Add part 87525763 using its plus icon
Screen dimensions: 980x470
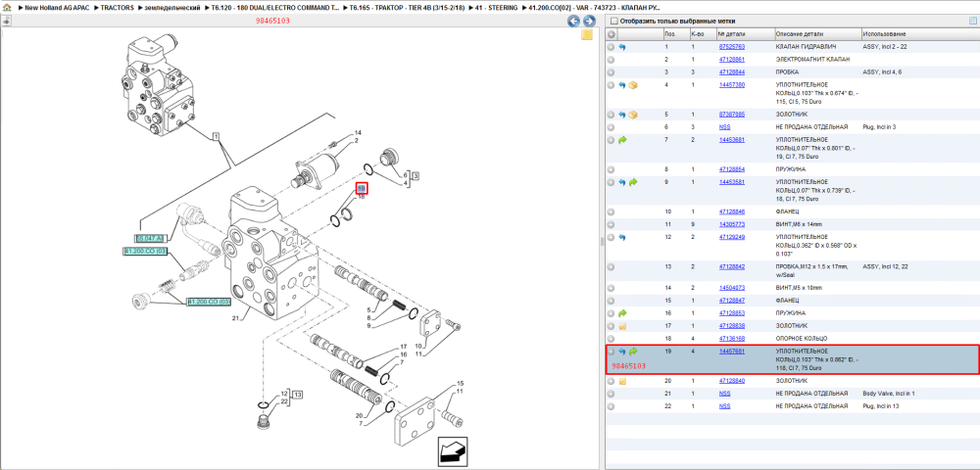click(x=612, y=47)
